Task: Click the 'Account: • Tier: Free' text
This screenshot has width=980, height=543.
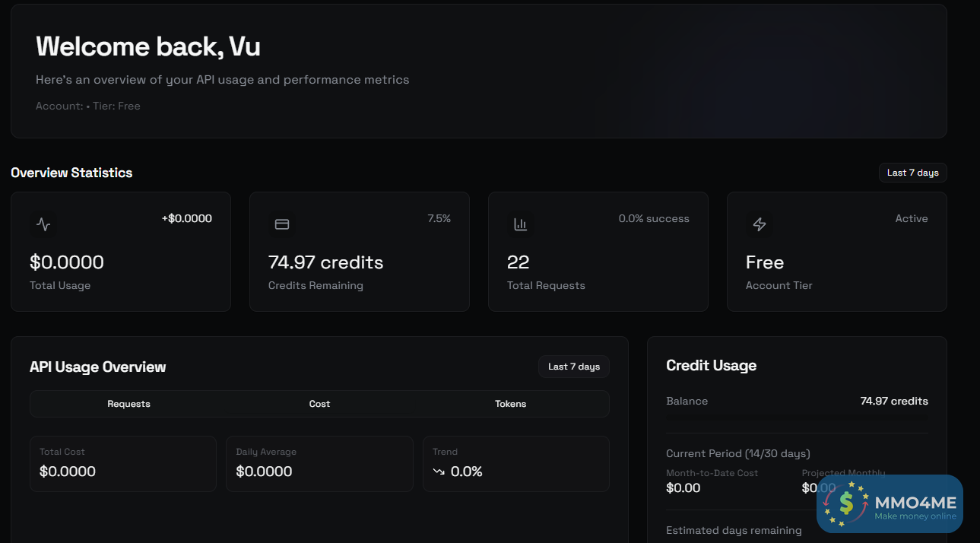Action: 88,106
